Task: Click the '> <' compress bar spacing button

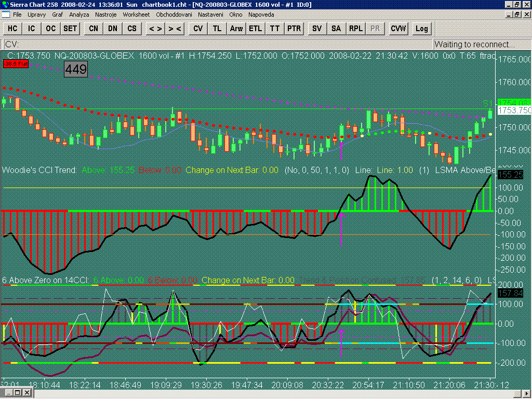Action: (x=175, y=29)
